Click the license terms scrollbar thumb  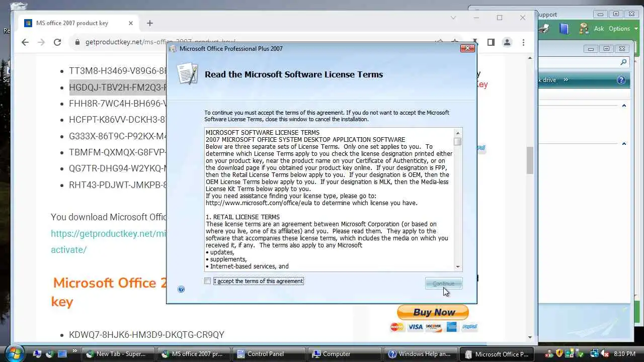click(x=457, y=142)
